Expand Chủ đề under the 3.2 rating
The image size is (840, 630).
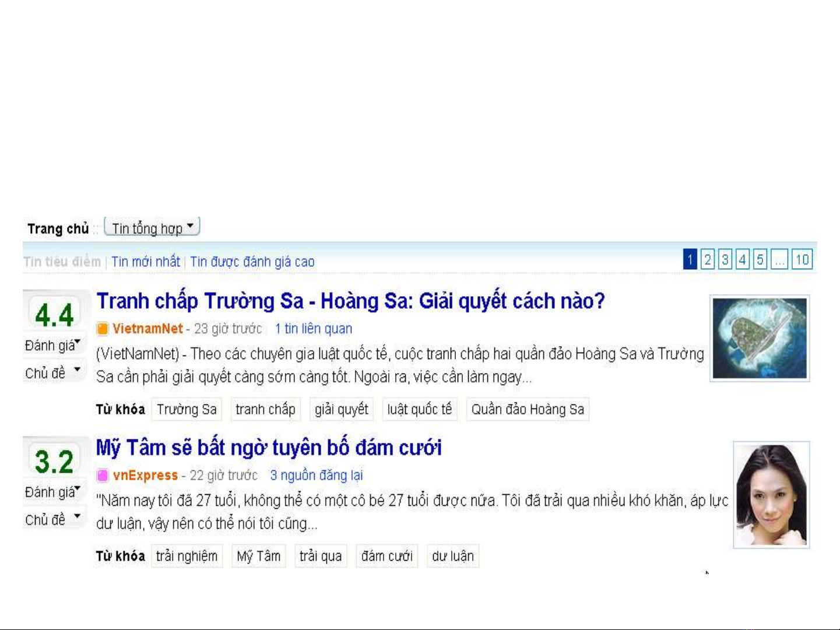click(x=53, y=519)
